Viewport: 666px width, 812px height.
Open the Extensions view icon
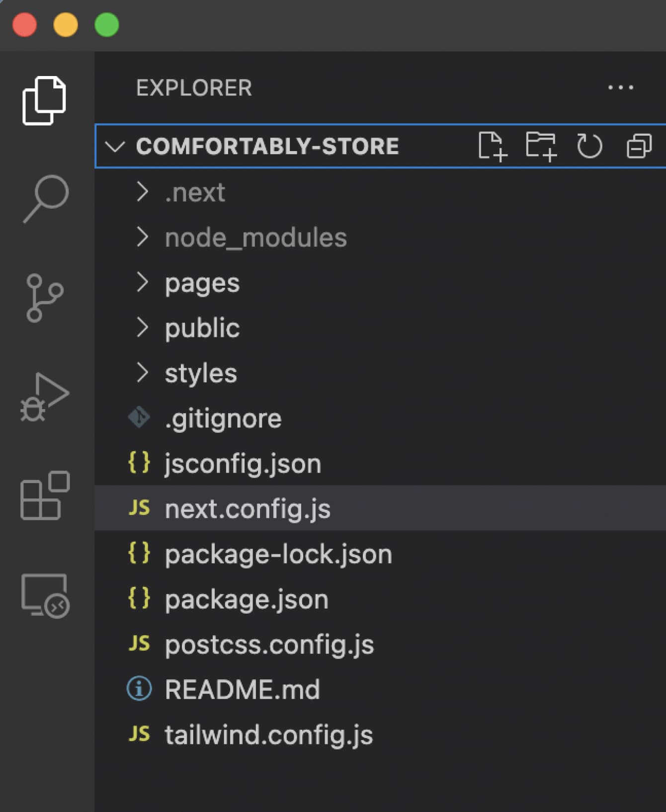click(x=45, y=496)
